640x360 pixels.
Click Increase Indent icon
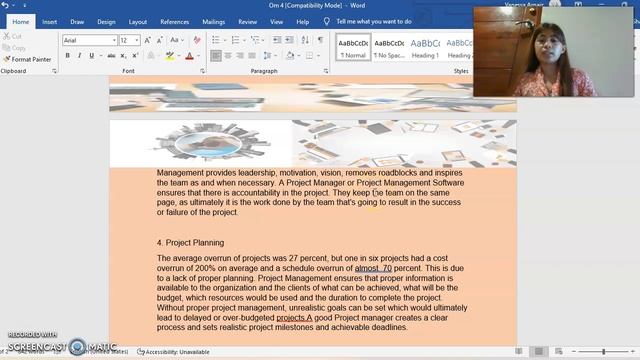[289, 40]
